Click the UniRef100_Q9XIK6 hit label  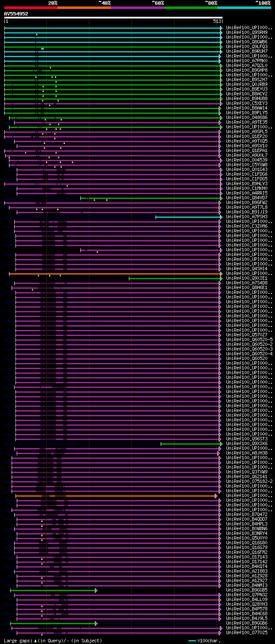[247, 443]
